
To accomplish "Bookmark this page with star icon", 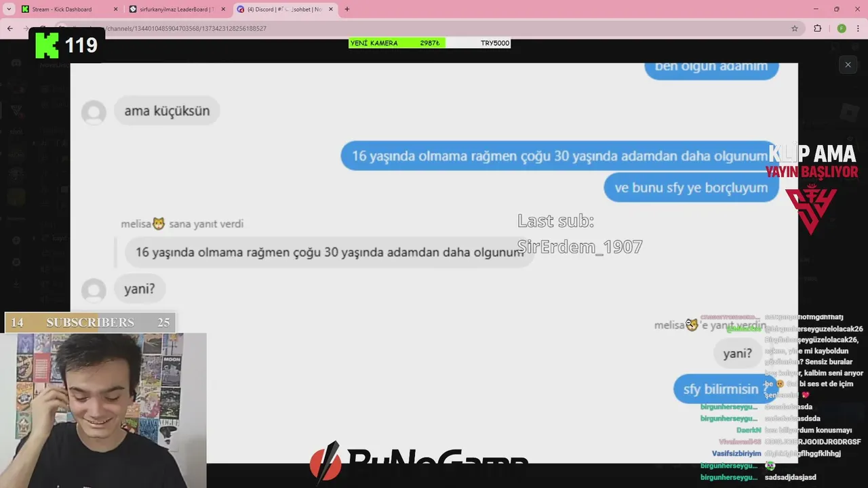I will point(795,28).
